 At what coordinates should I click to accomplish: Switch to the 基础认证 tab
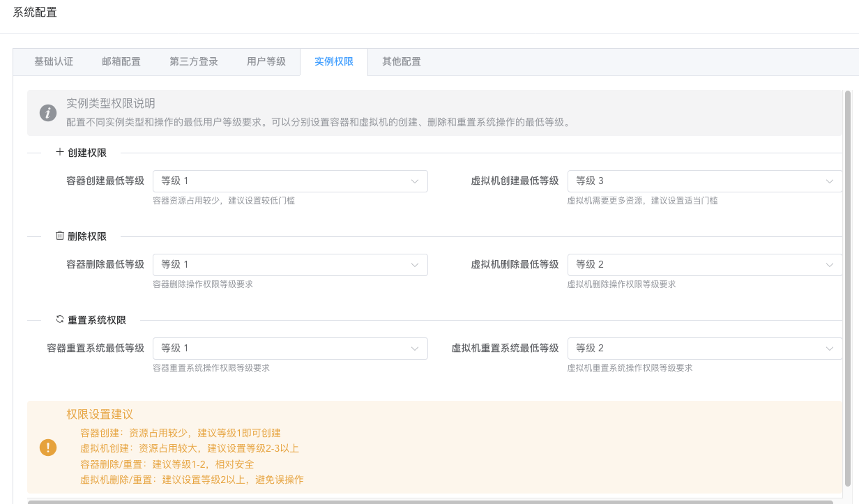54,62
